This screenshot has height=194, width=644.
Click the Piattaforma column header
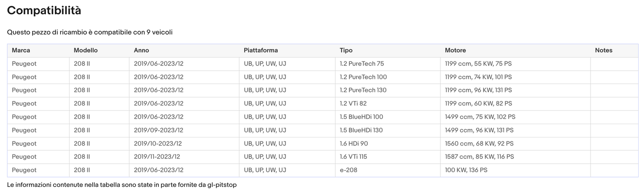(x=261, y=50)
